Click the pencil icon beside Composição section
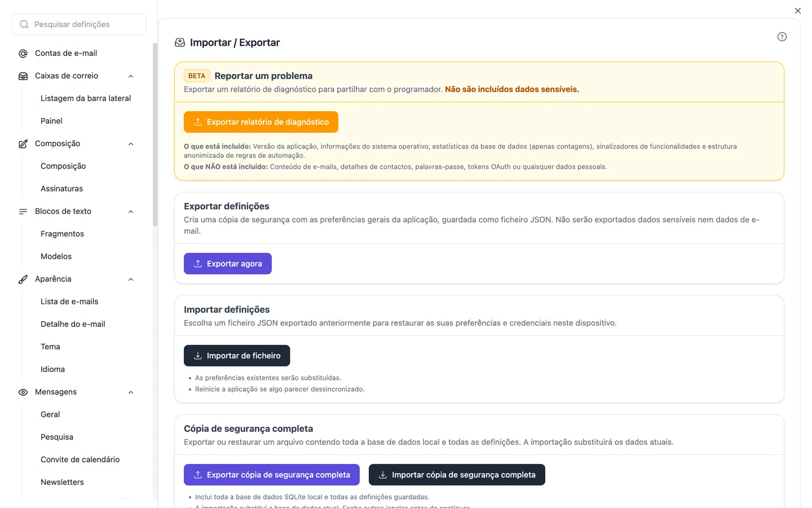This screenshot has width=812, height=508. [23, 144]
